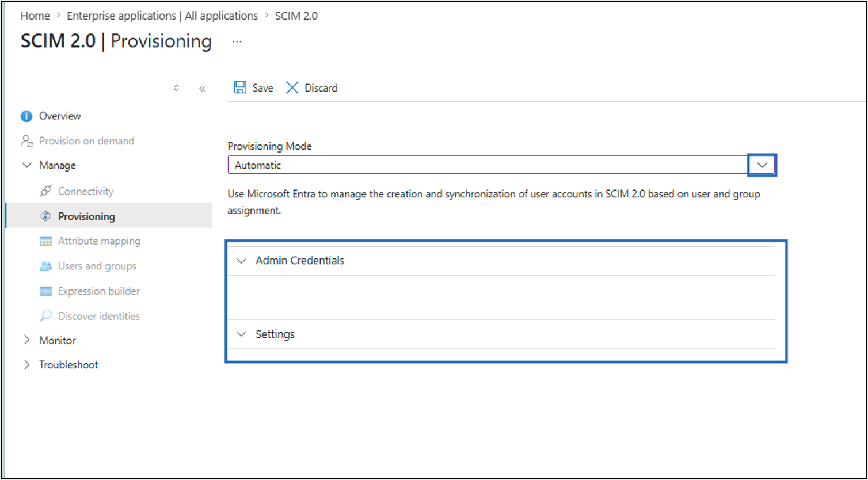Click the SCIM 2.0 breadcrumb link

pyautogui.click(x=296, y=16)
